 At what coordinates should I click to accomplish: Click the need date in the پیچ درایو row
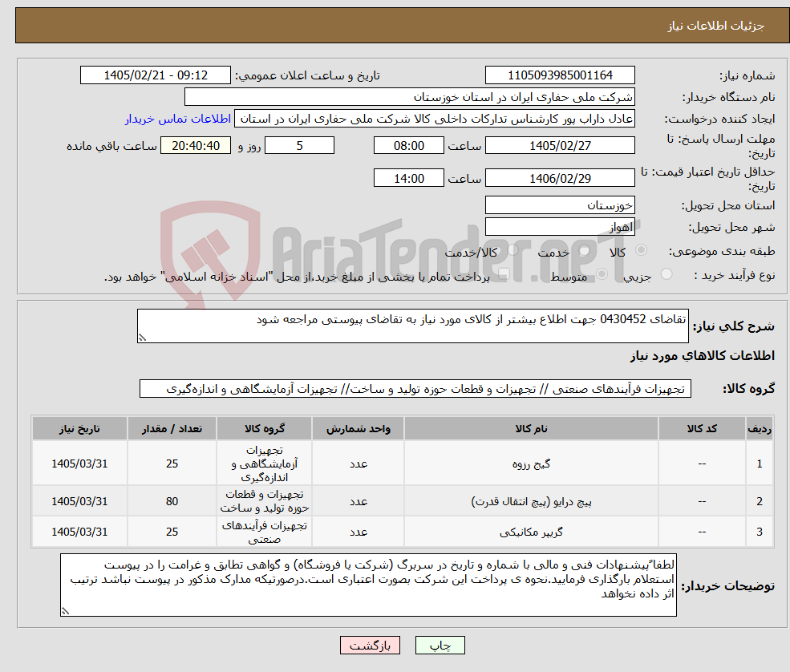tap(79, 502)
